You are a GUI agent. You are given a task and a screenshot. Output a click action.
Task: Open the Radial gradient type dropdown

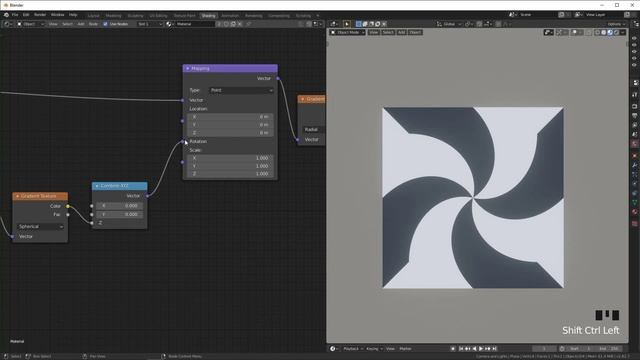(314, 129)
